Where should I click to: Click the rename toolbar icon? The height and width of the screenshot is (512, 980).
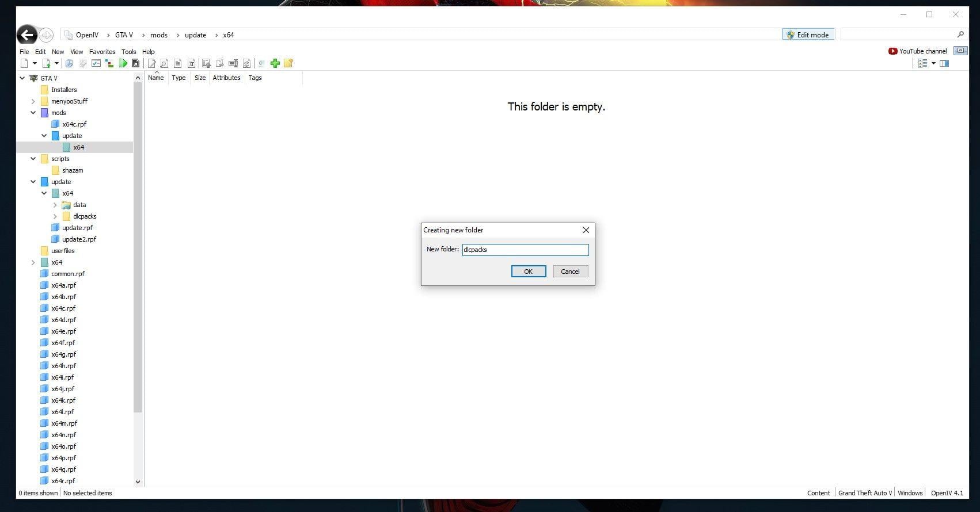coord(233,63)
